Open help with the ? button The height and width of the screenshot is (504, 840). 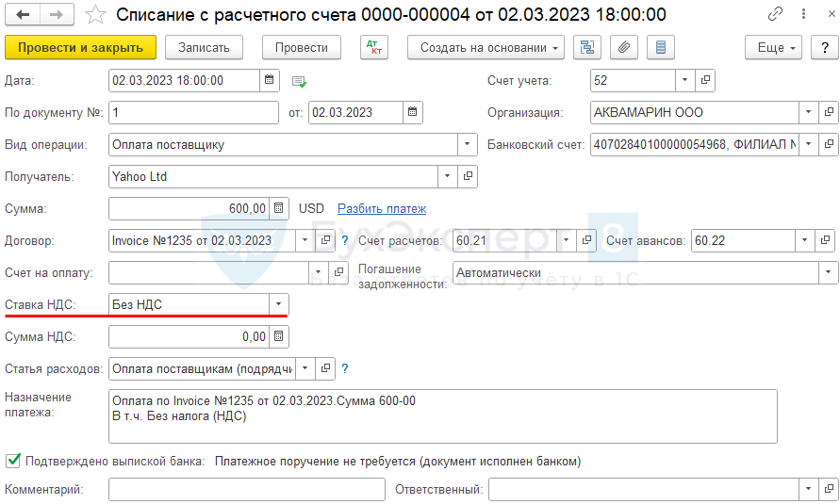[x=825, y=48]
